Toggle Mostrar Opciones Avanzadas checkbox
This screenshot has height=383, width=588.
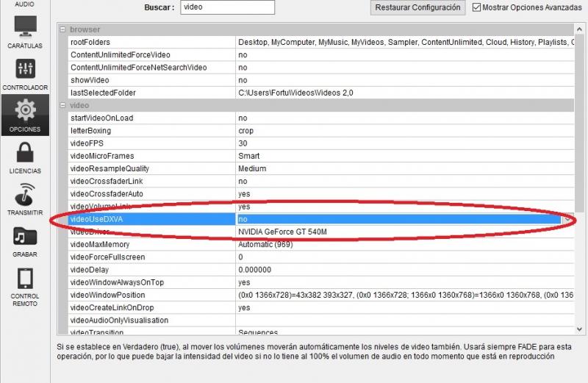[476, 7]
